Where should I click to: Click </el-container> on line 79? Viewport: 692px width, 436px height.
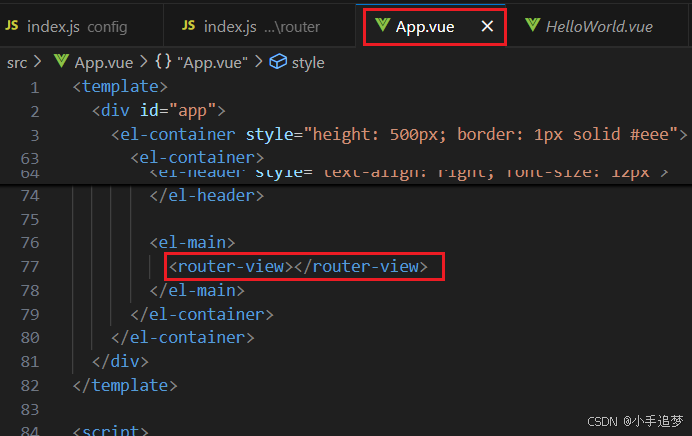pyautogui.click(x=202, y=314)
